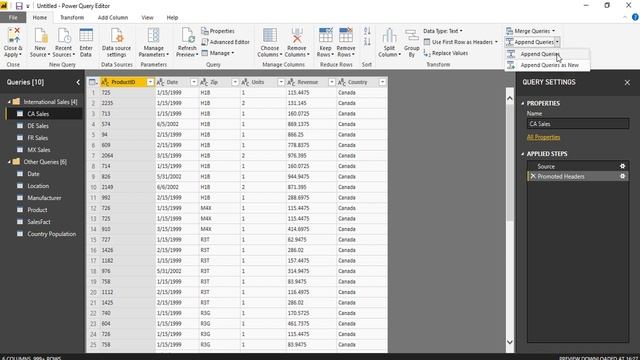Choose Append Queries menu entry
This screenshot has width=640, height=360.
click(547, 54)
